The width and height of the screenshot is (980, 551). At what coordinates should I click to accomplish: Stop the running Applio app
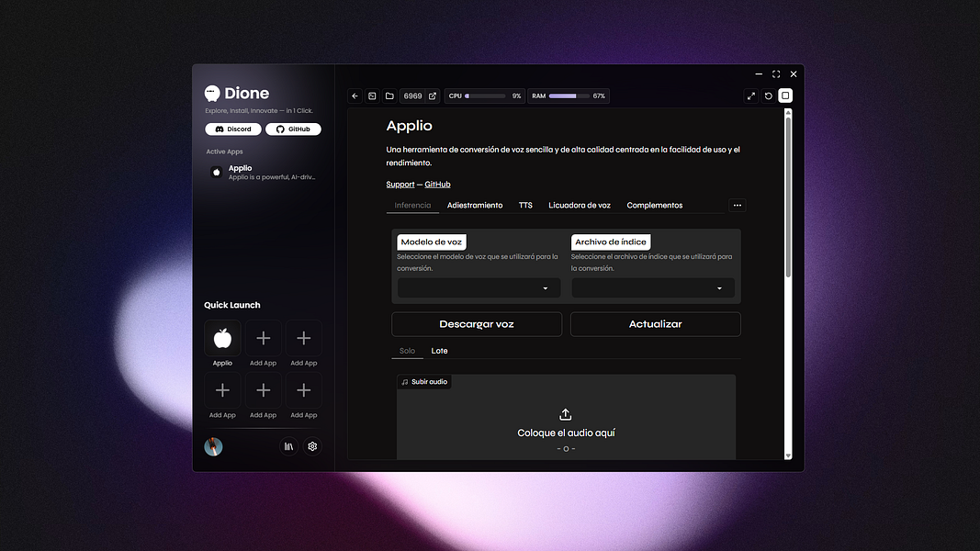coord(785,96)
